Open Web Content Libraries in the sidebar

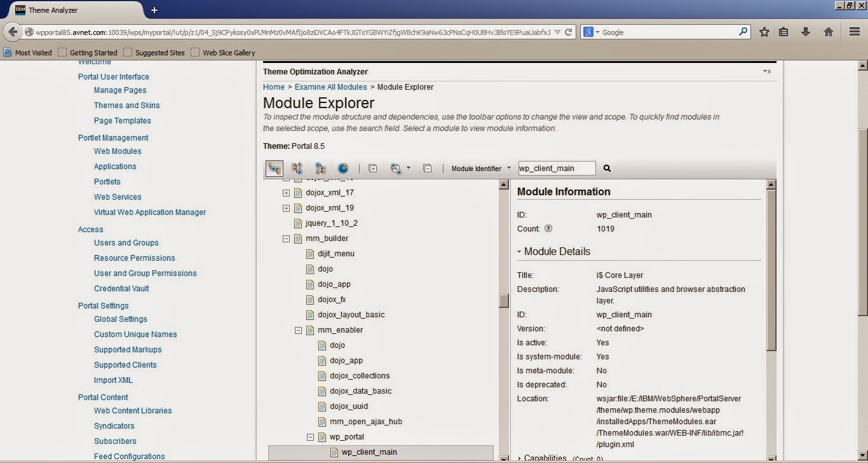(x=133, y=411)
